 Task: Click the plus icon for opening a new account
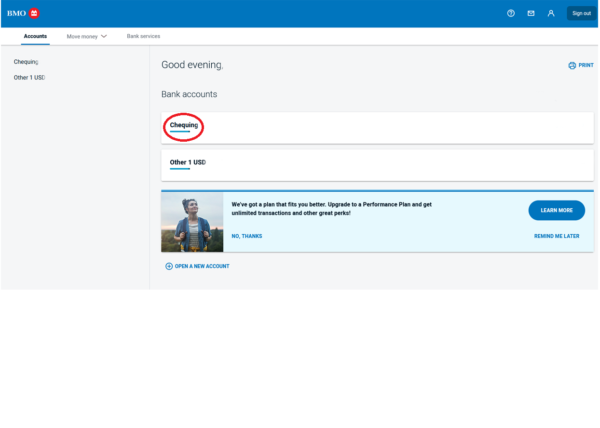[x=169, y=266]
